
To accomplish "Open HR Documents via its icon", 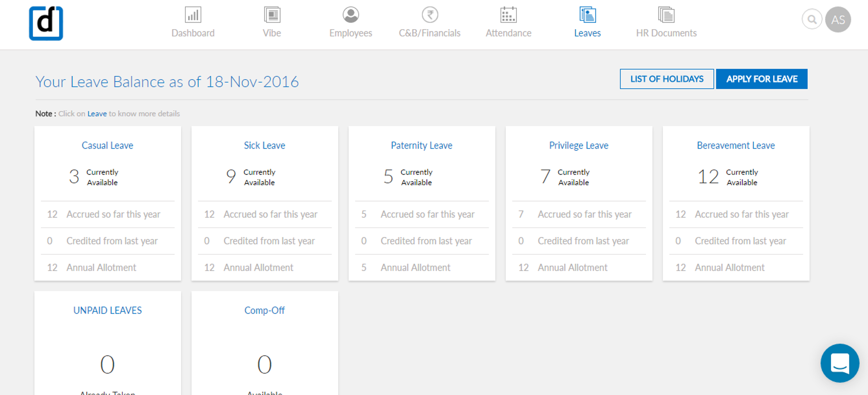I will pos(666,14).
